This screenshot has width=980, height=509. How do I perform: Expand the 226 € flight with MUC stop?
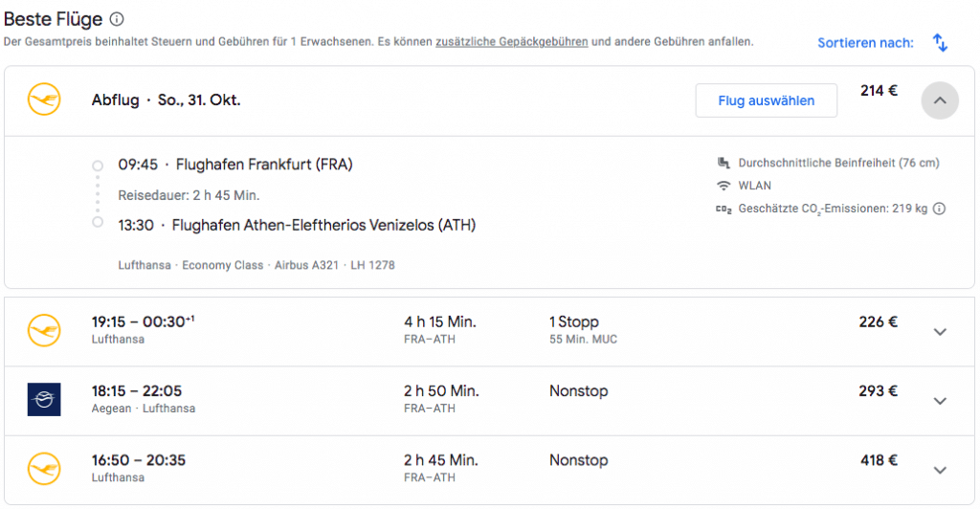[939, 331]
